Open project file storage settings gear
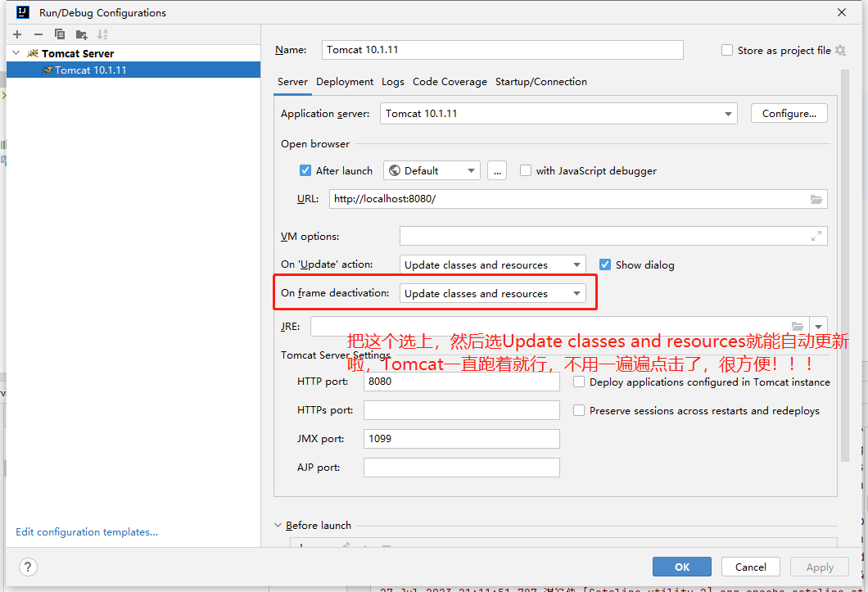This screenshot has height=592, width=868. 840,51
